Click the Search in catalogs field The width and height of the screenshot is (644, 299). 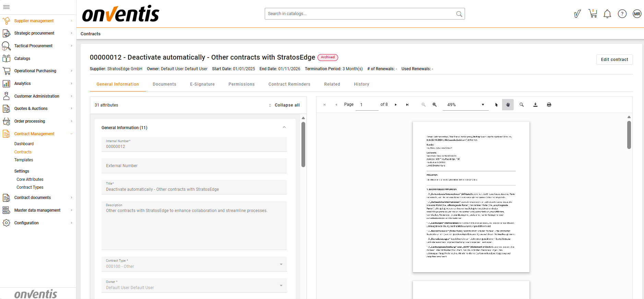pyautogui.click(x=360, y=14)
